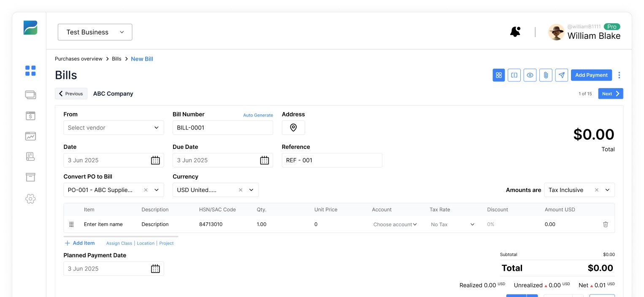Click the Auto Generate link
Image resolution: width=644 pixels, height=297 pixels.
258,115
